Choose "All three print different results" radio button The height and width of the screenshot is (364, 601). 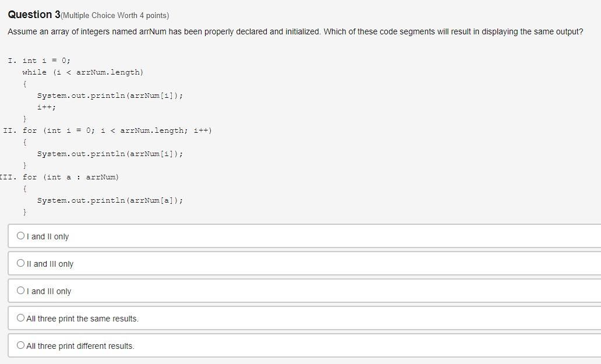click(21, 345)
